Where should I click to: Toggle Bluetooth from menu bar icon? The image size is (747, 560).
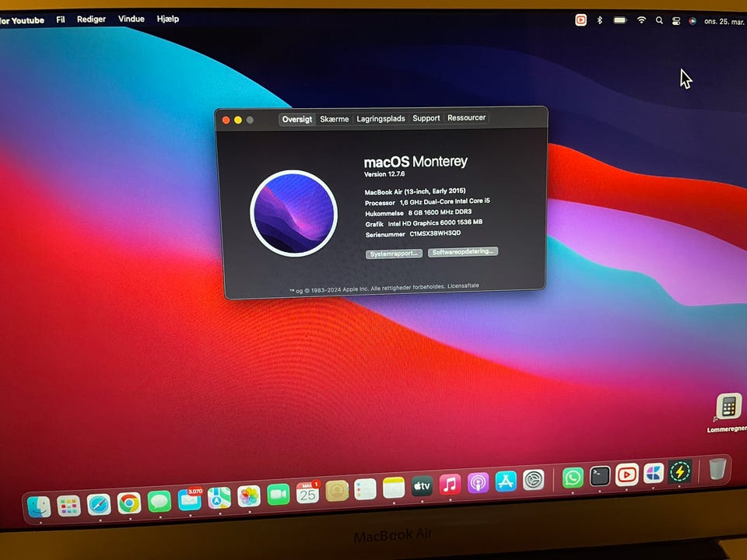[x=599, y=20]
